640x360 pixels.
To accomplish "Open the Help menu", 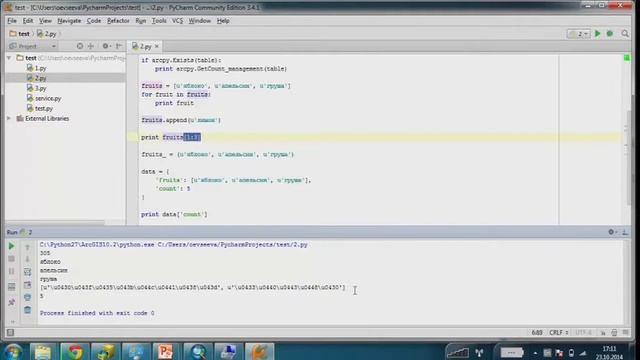I will point(223,21).
